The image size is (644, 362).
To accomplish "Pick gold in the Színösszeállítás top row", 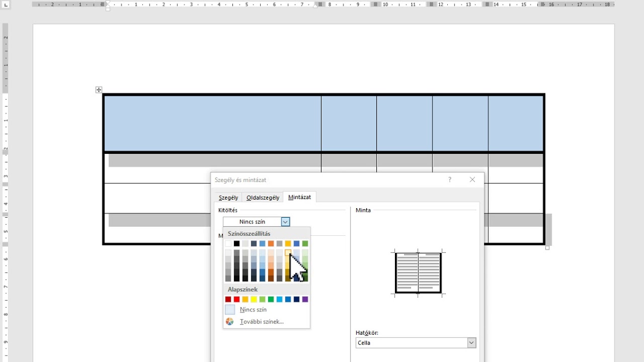I will coord(288,244).
